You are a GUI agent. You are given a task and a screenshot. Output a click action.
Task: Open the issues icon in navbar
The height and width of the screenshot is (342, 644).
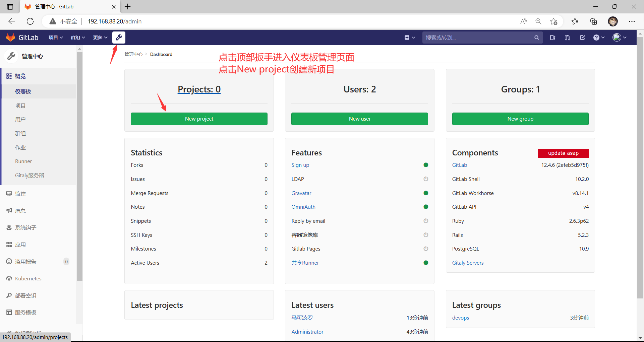552,38
